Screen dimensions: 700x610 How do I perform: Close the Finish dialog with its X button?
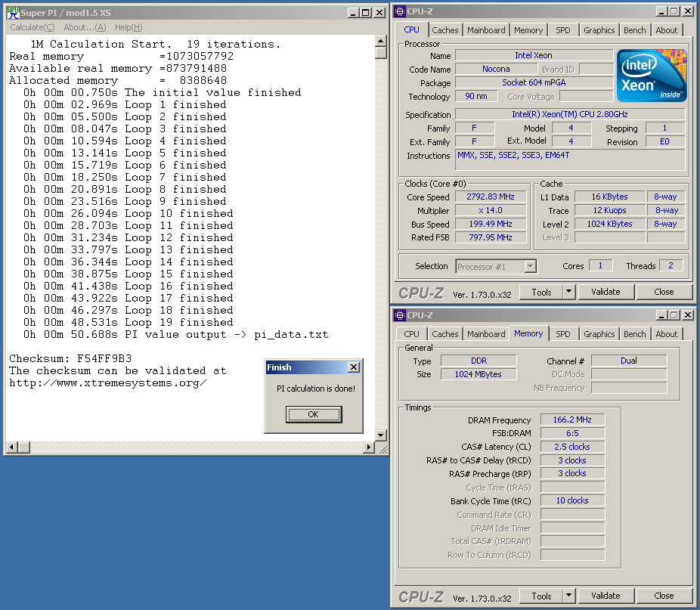(x=354, y=367)
